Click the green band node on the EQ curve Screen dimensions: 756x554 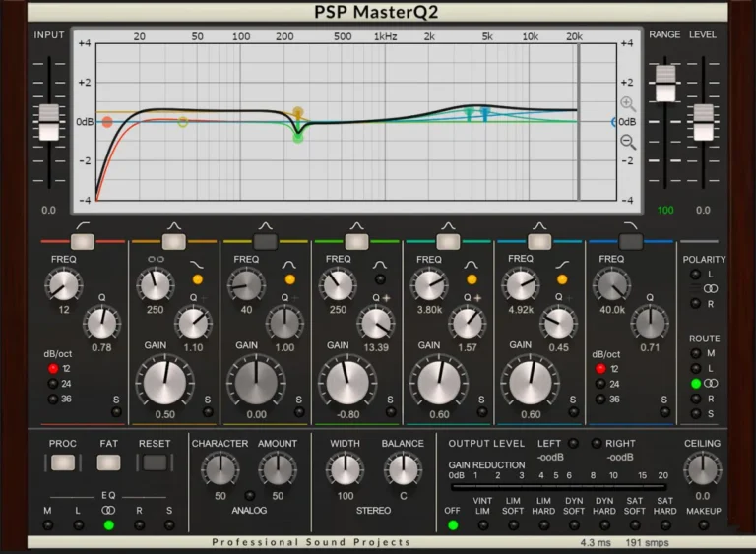tap(298, 138)
